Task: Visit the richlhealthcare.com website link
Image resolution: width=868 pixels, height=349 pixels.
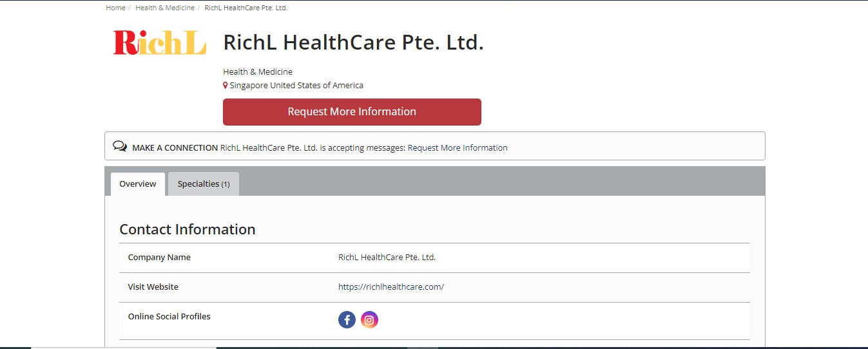Action: pyautogui.click(x=391, y=287)
